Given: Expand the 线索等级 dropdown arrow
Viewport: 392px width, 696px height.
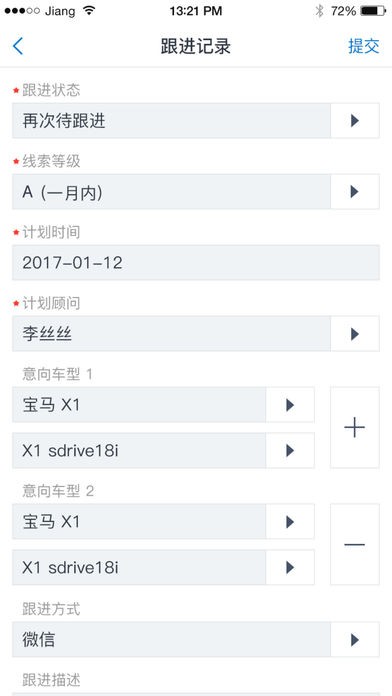Looking at the screenshot, I should coord(355,192).
